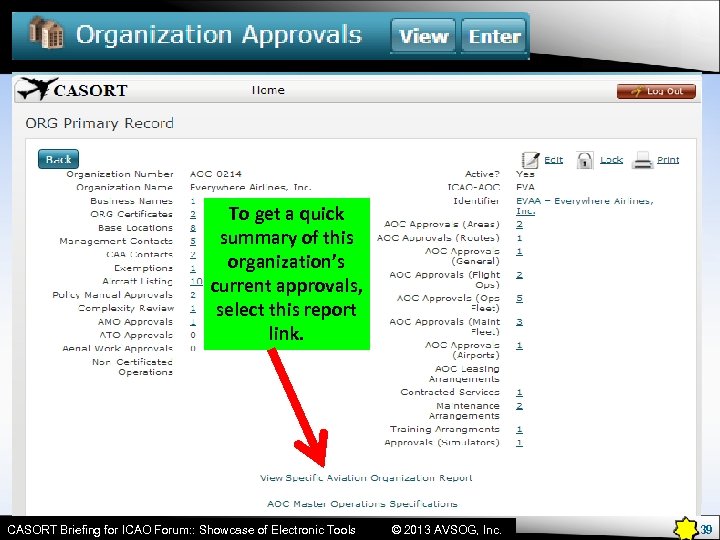This screenshot has width=720, height=540.
Task: Open the Management Contacts count link
Action: (x=193, y=241)
